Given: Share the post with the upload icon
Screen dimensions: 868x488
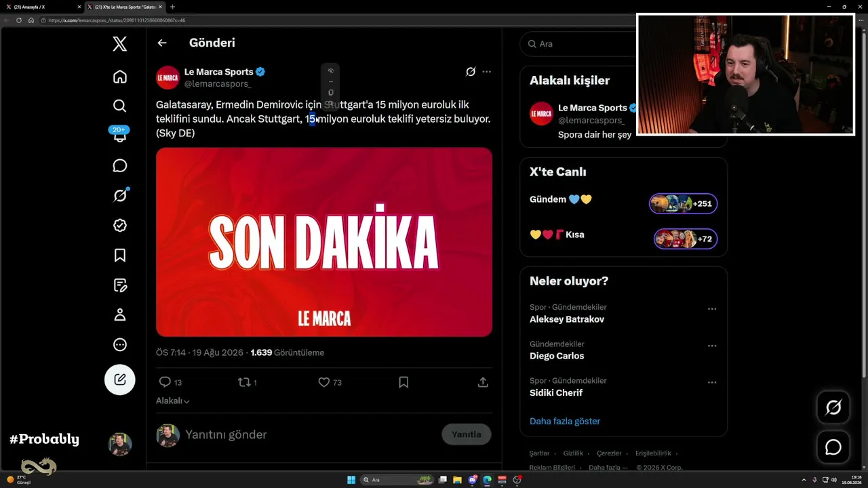Looking at the screenshot, I should 483,382.
